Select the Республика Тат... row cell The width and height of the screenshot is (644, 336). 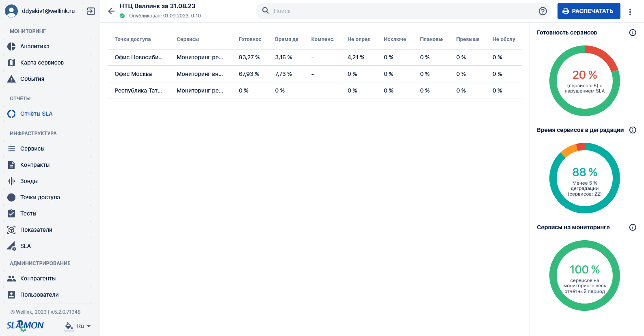coord(138,90)
